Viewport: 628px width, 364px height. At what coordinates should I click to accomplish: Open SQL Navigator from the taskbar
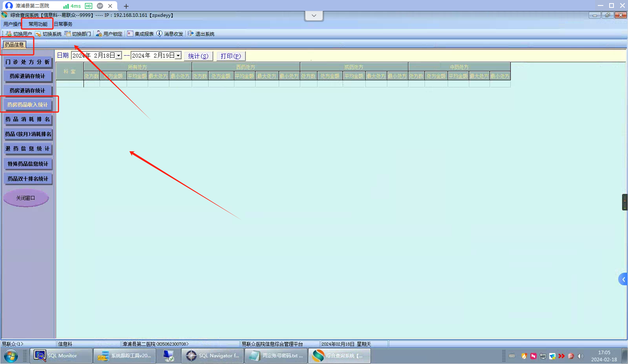tap(213, 356)
